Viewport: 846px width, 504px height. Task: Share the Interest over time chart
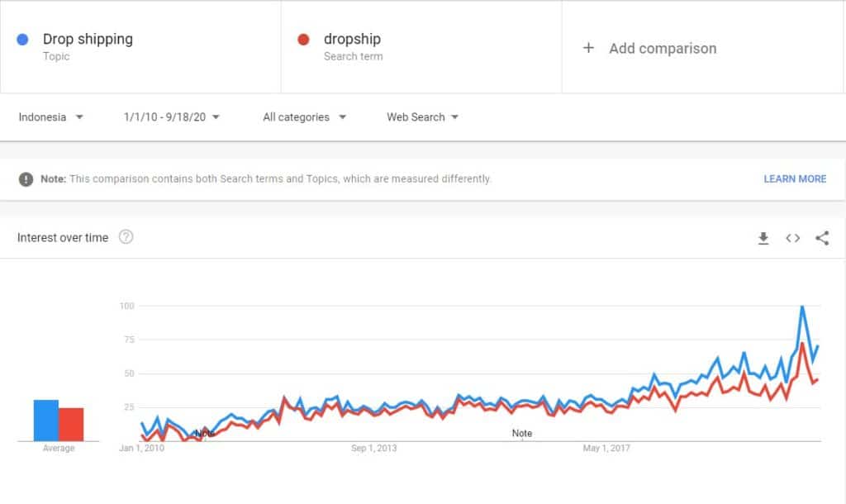822,238
